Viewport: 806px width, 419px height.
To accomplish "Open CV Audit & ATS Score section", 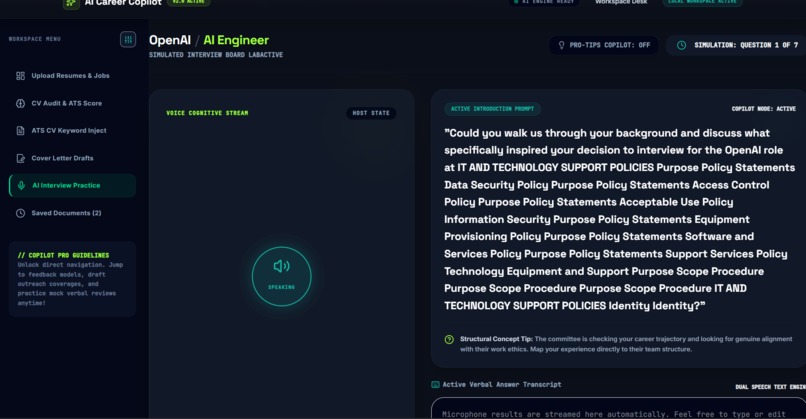I will pos(72,103).
